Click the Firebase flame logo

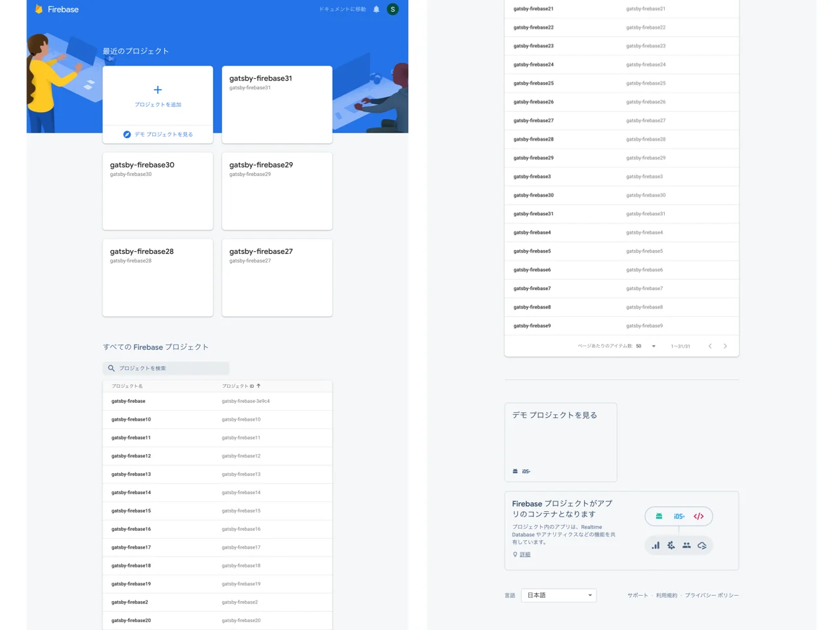[40, 9]
